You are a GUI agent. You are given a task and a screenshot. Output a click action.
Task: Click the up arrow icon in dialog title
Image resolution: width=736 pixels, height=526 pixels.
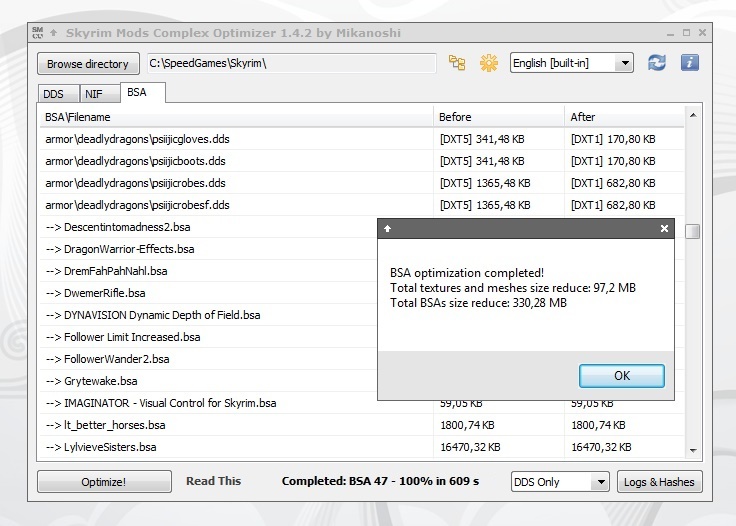click(x=387, y=228)
